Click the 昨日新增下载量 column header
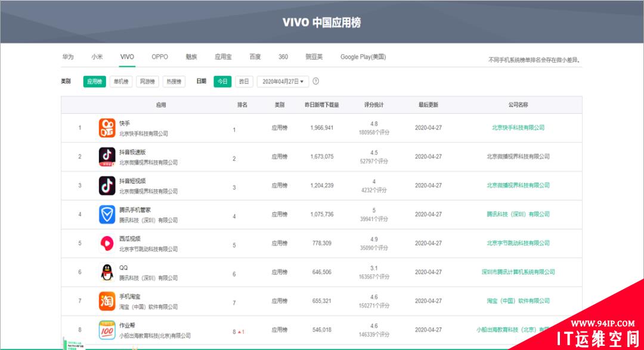 coord(322,105)
